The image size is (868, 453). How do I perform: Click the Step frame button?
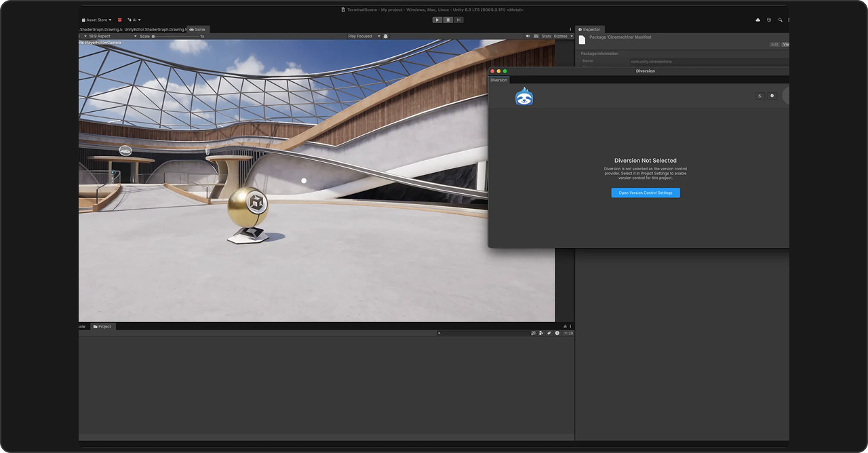[x=459, y=20]
